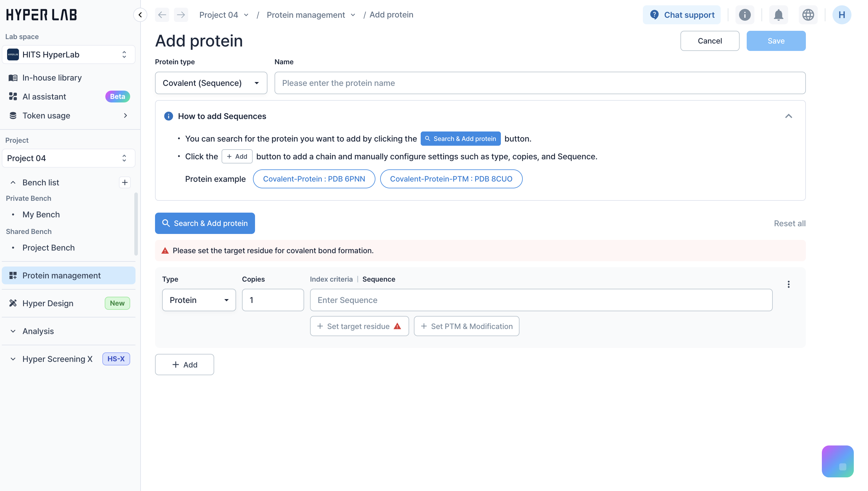Open the chain Type Protein dropdown

click(x=199, y=300)
